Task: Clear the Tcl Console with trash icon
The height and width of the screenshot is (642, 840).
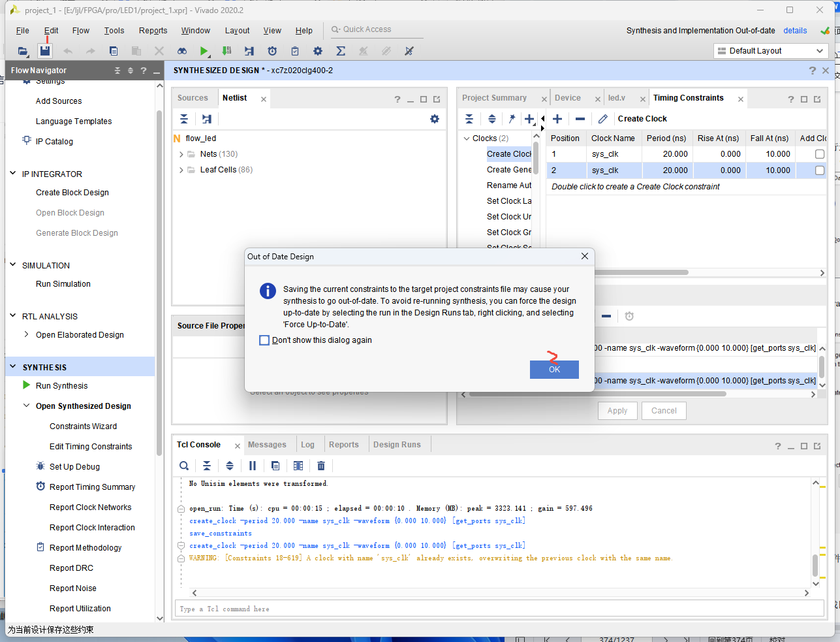Action: pyautogui.click(x=321, y=466)
